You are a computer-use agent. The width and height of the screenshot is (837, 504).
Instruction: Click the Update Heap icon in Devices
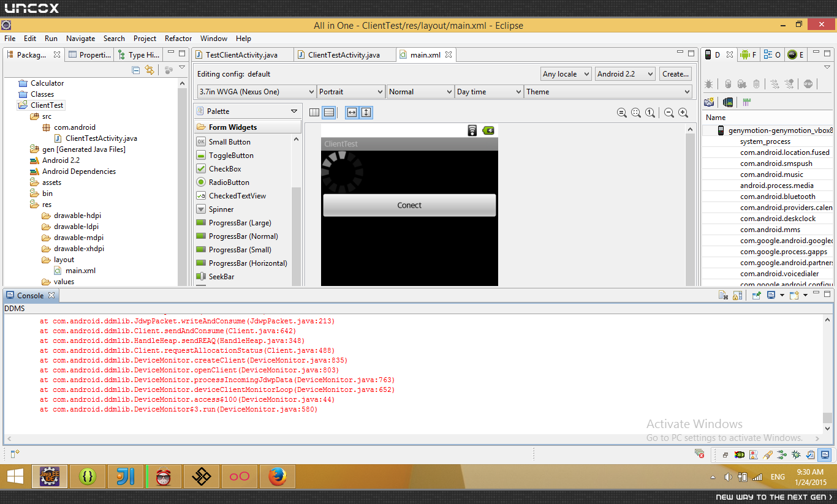pyautogui.click(x=728, y=84)
